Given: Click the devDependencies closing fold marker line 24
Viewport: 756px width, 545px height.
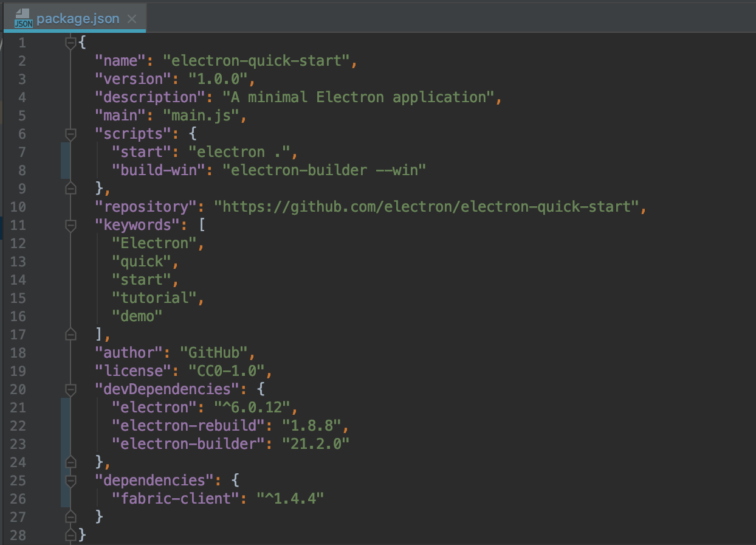Looking at the screenshot, I should click(70, 462).
